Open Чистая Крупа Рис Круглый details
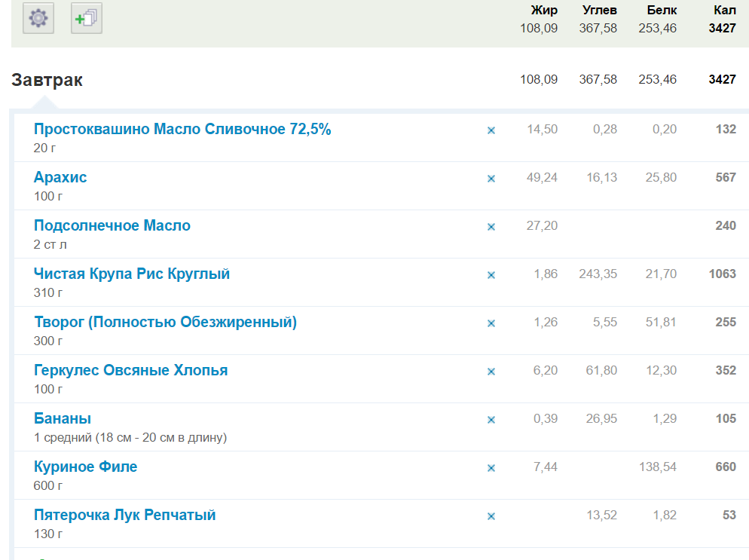This screenshot has height=560, width=749. 132,274
